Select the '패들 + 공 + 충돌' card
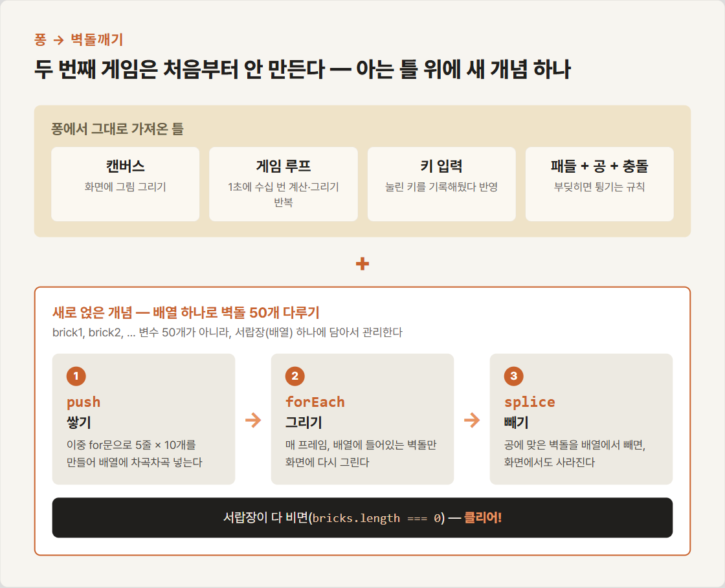Image resolution: width=725 pixels, height=588 pixels. [x=599, y=184]
